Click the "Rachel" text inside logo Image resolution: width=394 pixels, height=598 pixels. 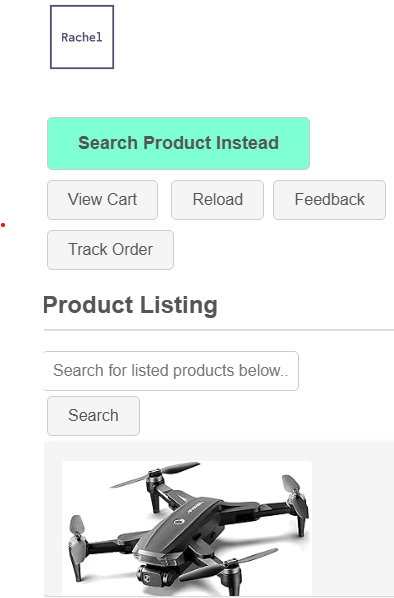(82, 37)
